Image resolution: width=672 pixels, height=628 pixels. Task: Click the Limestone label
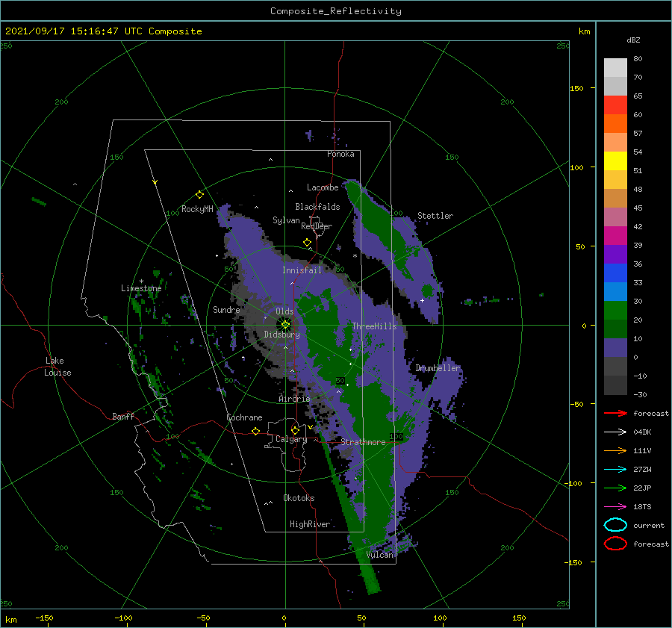(x=141, y=288)
